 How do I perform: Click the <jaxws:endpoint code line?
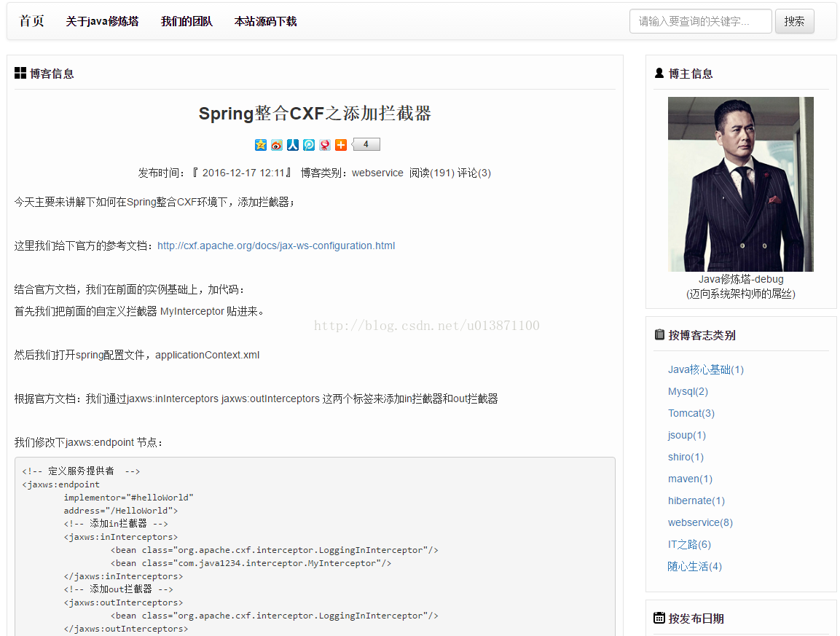[60, 484]
